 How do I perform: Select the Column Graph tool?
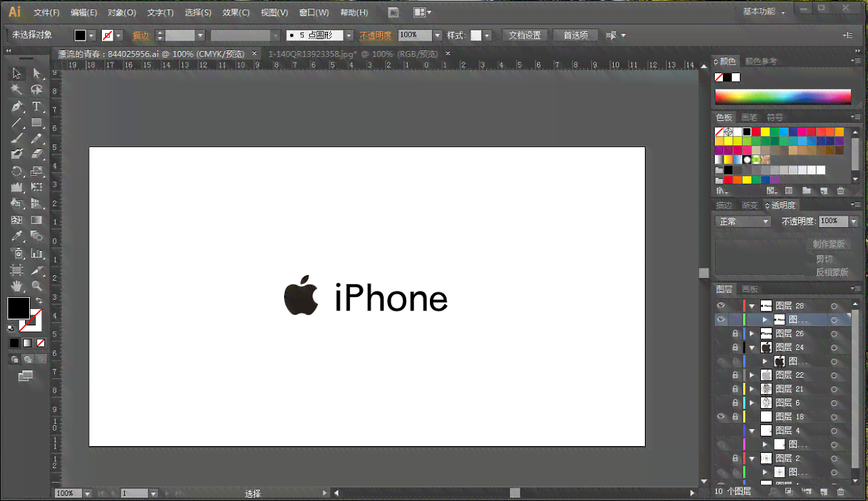tap(37, 252)
